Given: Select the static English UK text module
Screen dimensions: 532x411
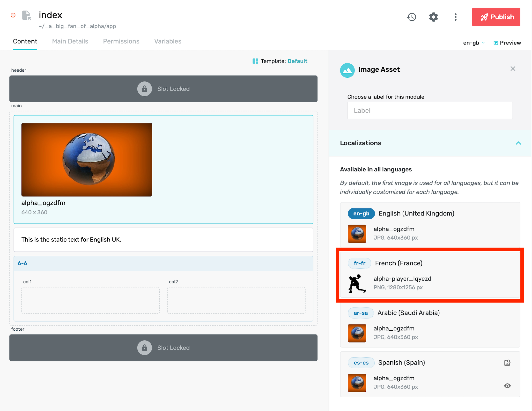Looking at the screenshot, I should pyautogui.click(x=163, y=240).
